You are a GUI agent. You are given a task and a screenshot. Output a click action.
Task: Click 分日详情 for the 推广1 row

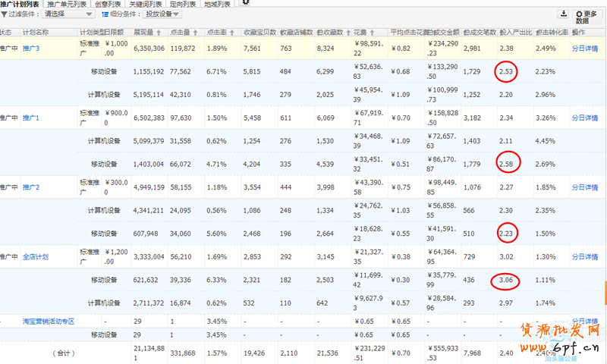(x=584, y=118)
